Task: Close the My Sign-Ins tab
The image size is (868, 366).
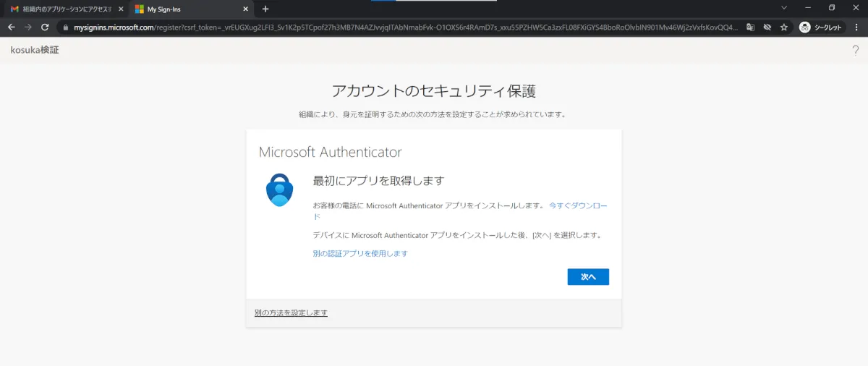Action: click(246, 9)
